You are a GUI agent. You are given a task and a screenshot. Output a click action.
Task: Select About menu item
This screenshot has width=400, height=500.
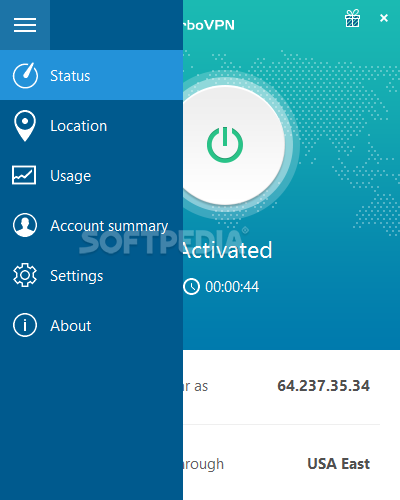[91, 325]
